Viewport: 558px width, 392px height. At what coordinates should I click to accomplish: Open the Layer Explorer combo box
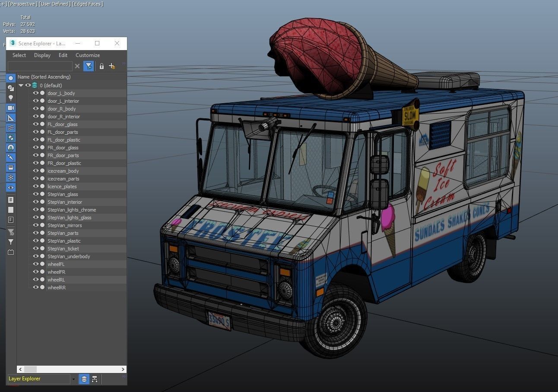pyautogui.click(x=39, y=379)
